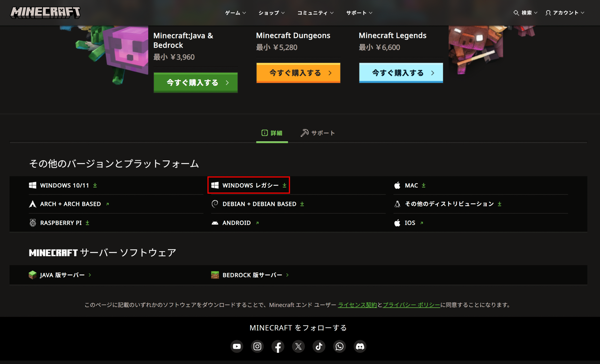
Task: Buy Minecraft Legends with blue button
Action: click(x=401, y=73)
